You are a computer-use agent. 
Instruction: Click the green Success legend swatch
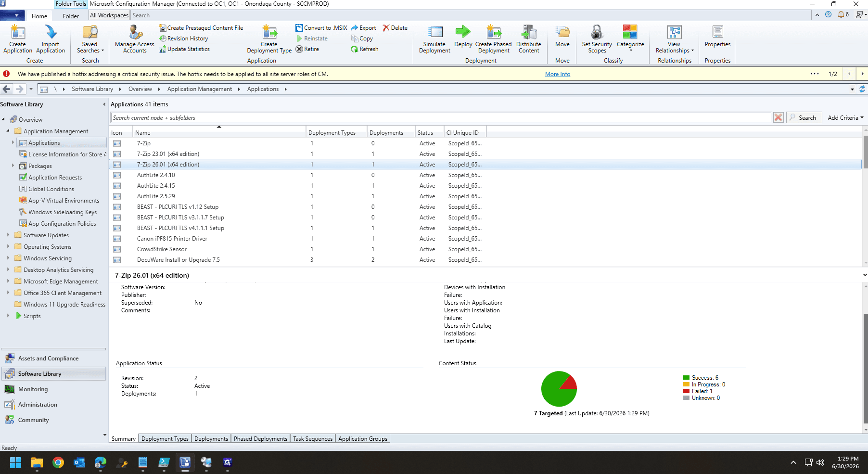pos(686,378)
